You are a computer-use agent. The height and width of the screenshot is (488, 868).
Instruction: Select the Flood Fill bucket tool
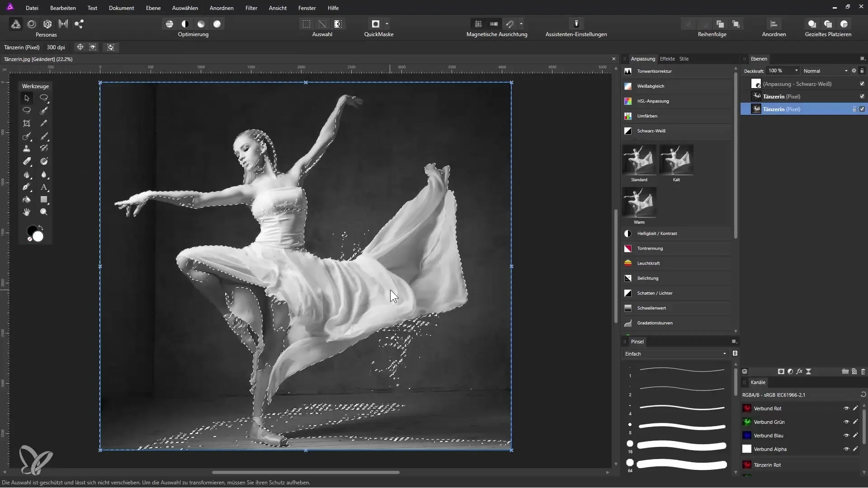(27, 199)
